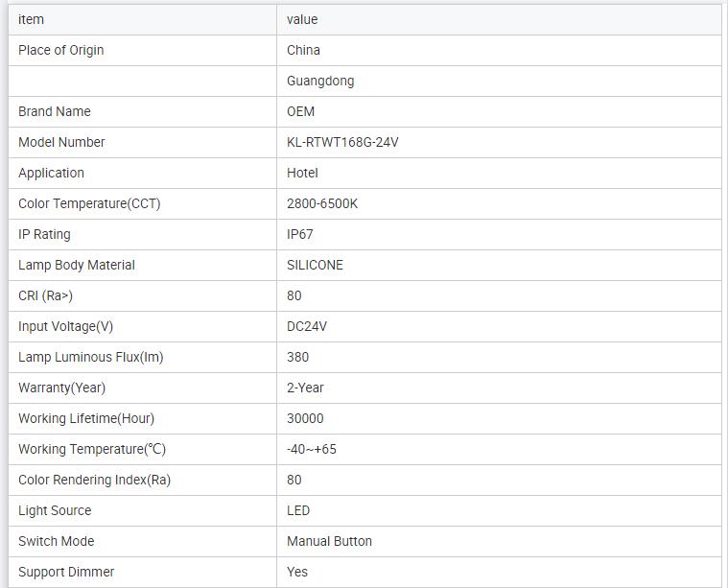The height and width of the screenshot is (588, 728).
Task: Select the 'SILICONE' lamp body material value
Action: coord(315,265)
